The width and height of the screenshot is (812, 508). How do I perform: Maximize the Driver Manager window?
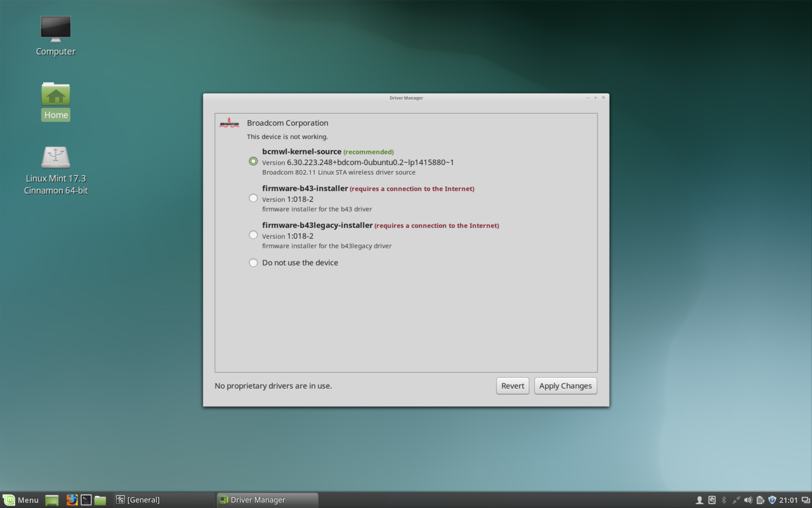tap(596, 98)
